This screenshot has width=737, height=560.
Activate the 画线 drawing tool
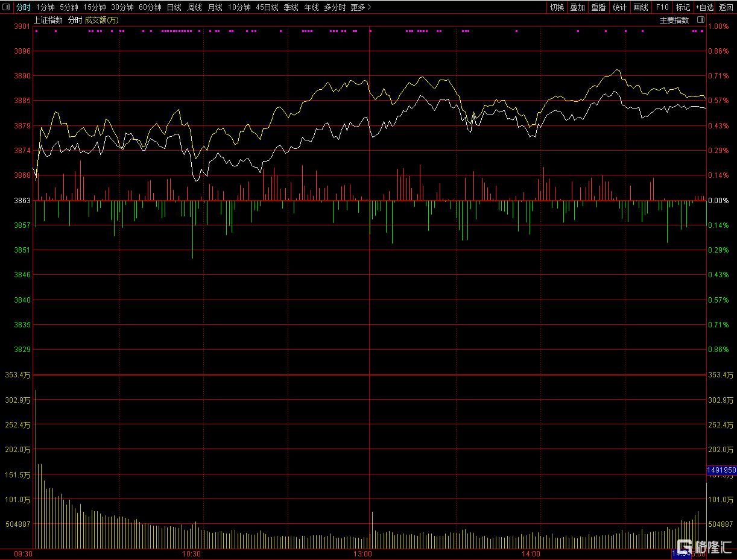(x=641, y=7)
